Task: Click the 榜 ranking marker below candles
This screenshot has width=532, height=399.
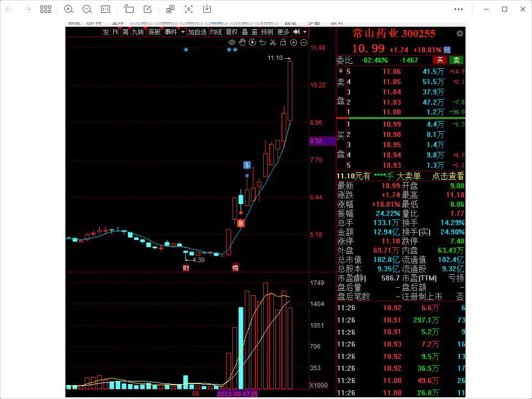Action: 236,268
